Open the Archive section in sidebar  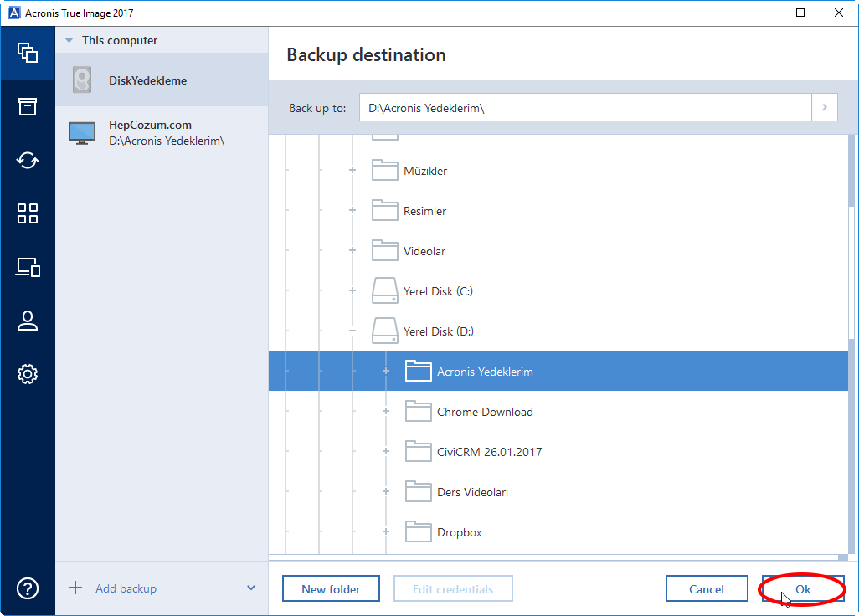(x=28, y=107)
